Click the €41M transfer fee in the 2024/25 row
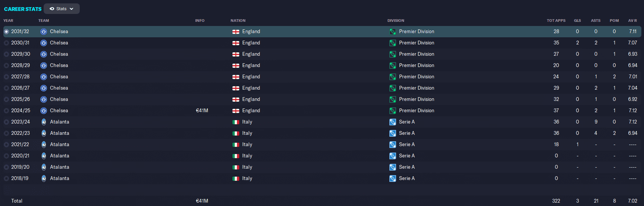 pyautogui.click(x=202, y=111)
